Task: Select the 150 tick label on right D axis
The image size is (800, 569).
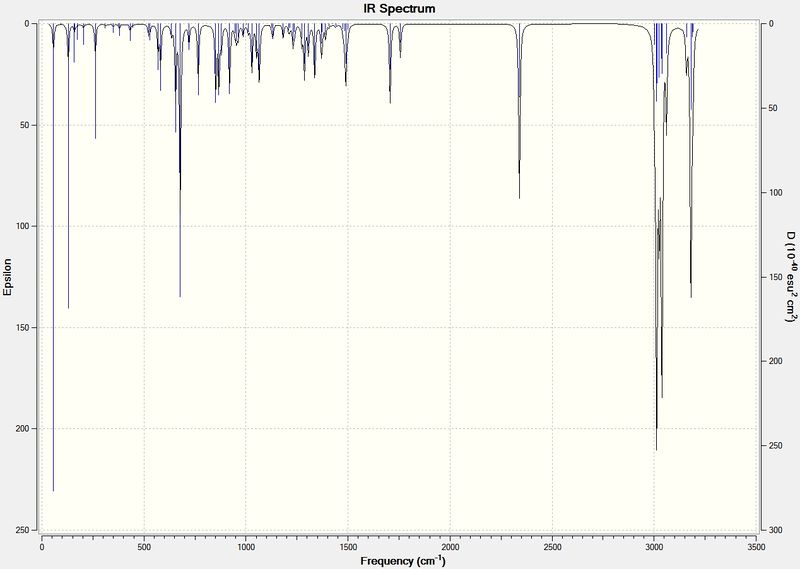Action: (772, 277)
